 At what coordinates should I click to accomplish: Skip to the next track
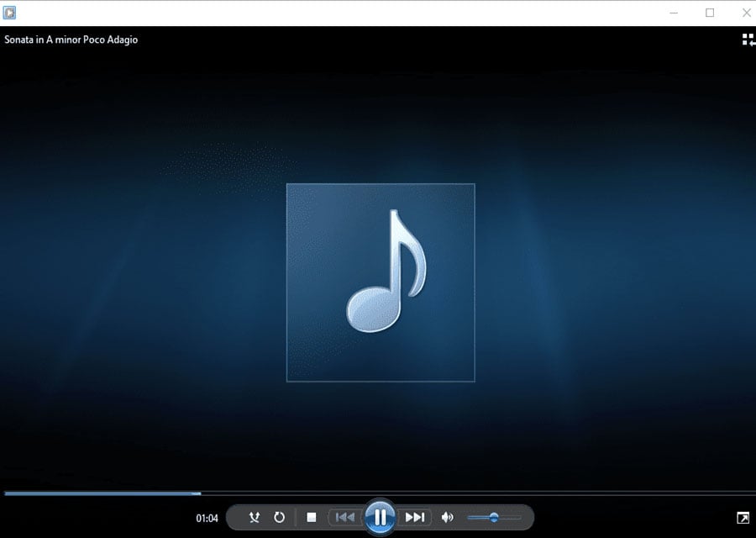[415, 518]
